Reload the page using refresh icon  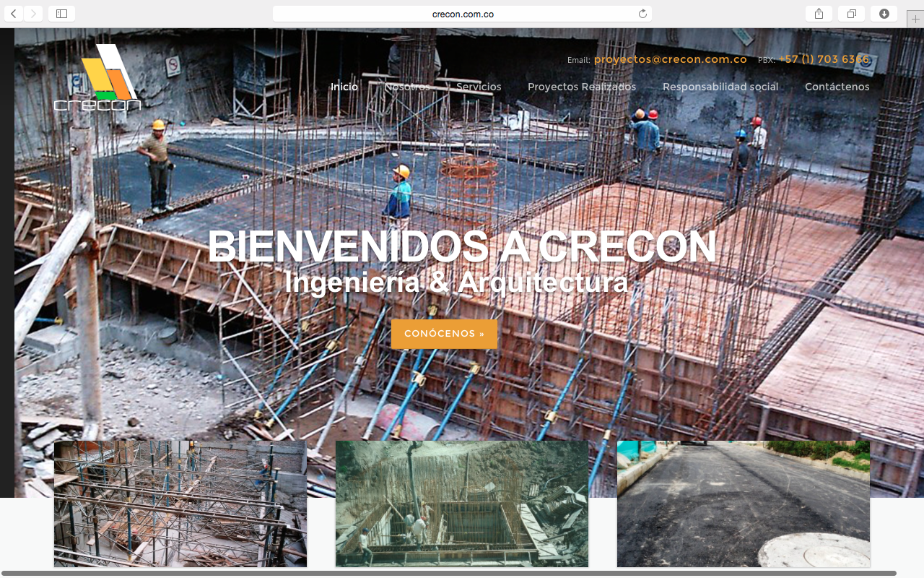click(x=642, y=14)
